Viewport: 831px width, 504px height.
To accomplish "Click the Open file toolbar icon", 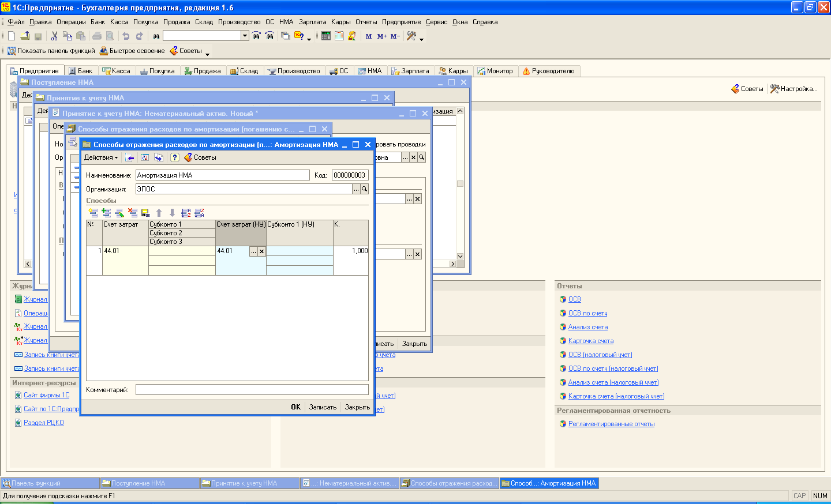I will pyautogui.click(x=25, y=36).
